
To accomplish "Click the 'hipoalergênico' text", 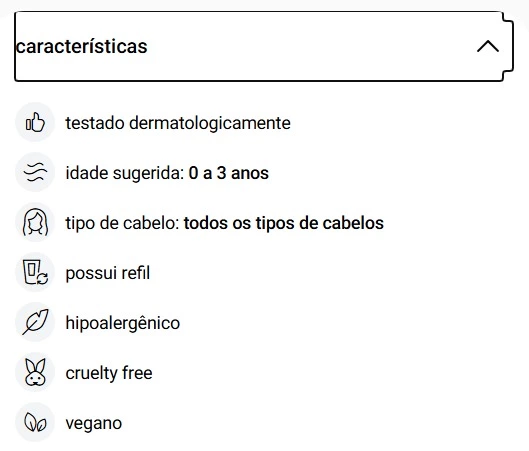I will click(122, 323).
